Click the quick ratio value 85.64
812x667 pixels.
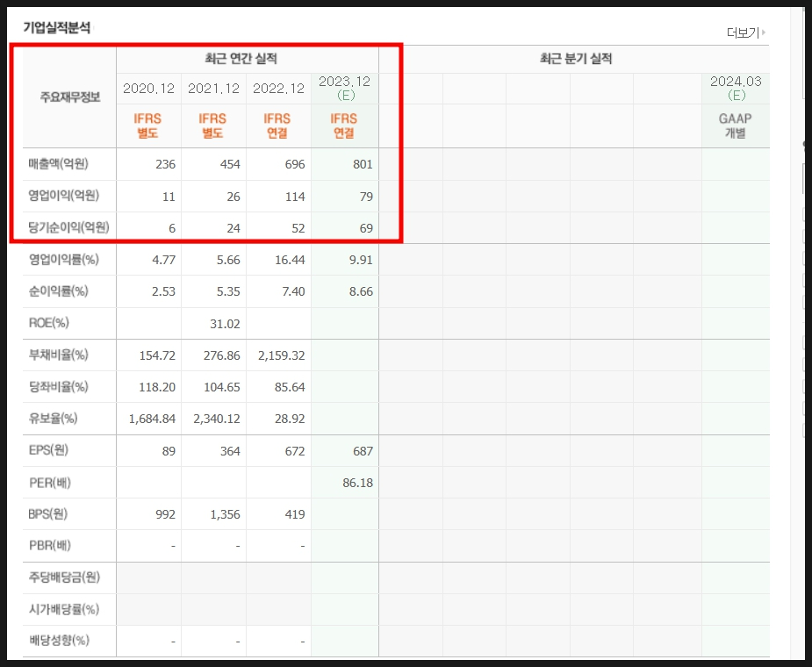(x=290, y=387)
